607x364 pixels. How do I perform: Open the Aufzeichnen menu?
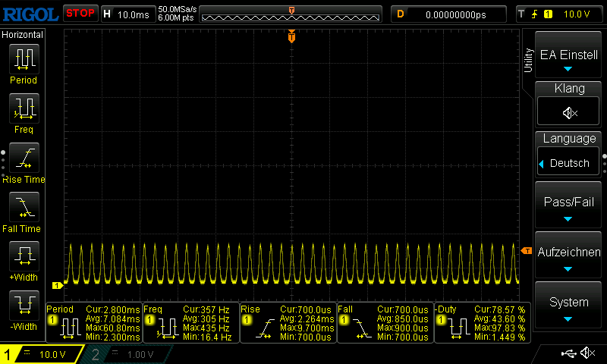[x=569, y=256]
